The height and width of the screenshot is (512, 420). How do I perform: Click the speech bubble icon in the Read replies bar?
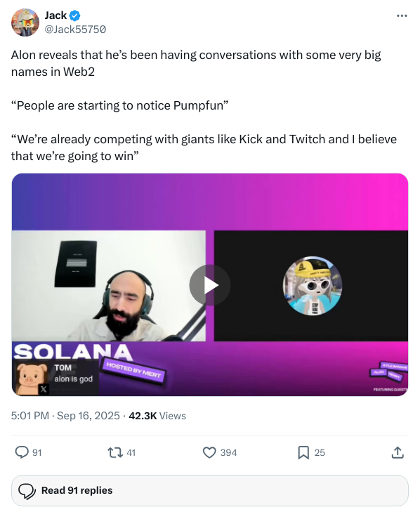click(27, 491)
